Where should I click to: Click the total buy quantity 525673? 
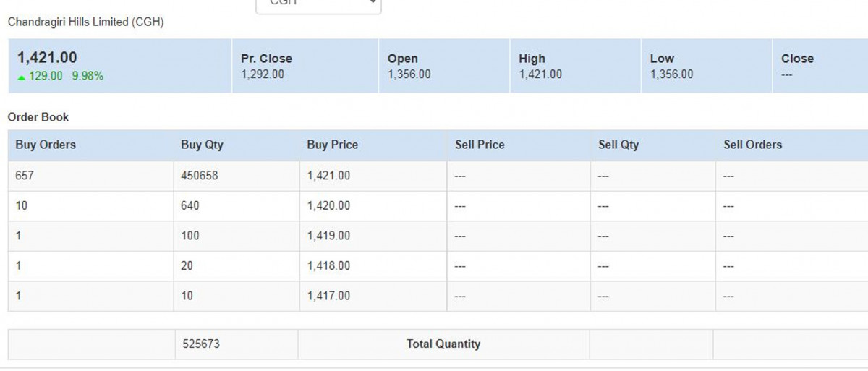pos(200,344)
